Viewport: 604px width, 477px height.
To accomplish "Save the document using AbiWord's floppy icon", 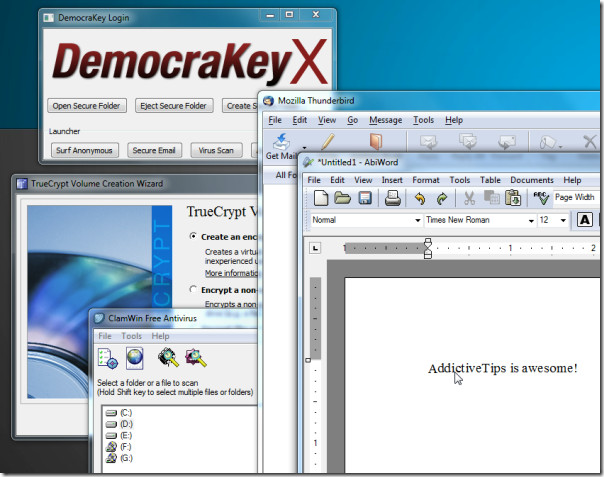I will [365, 198].
